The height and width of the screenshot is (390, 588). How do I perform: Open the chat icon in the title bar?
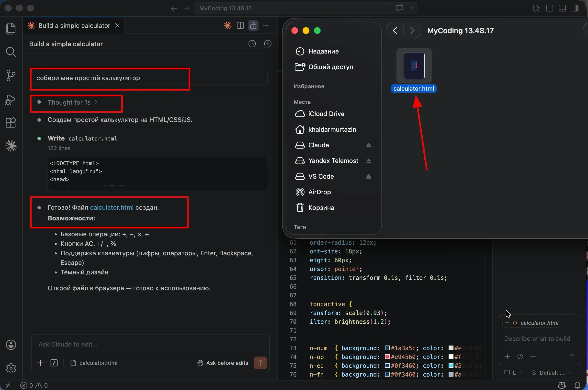click(400, 8)
